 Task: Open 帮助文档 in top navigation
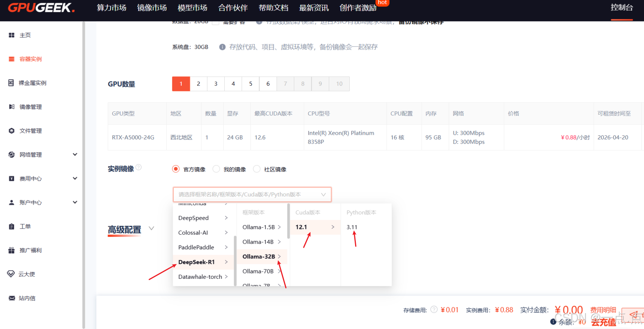pos(273,8)
